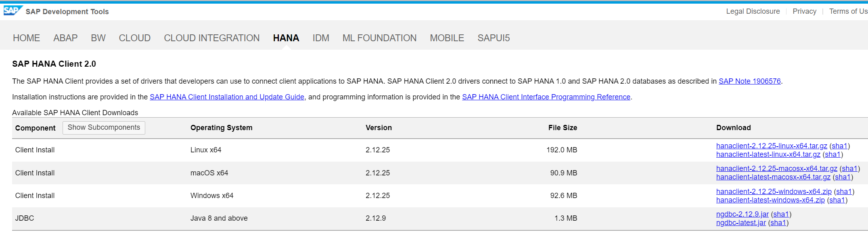Image resolution: width=868 pixels, height=234 pixels.
Task: Click the Download column header
Action: coord(734,128)
